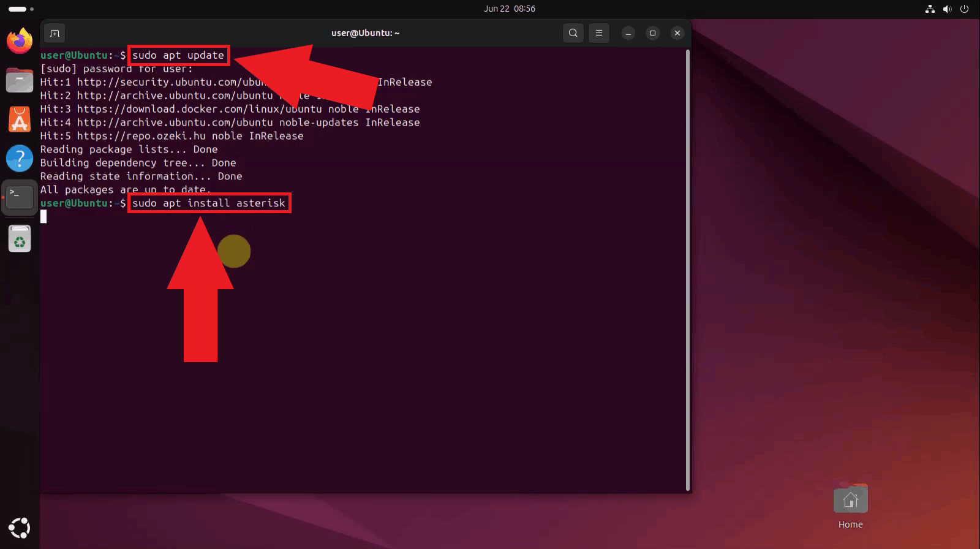Click the 'sudo apt update' command text

click(178, 55)
